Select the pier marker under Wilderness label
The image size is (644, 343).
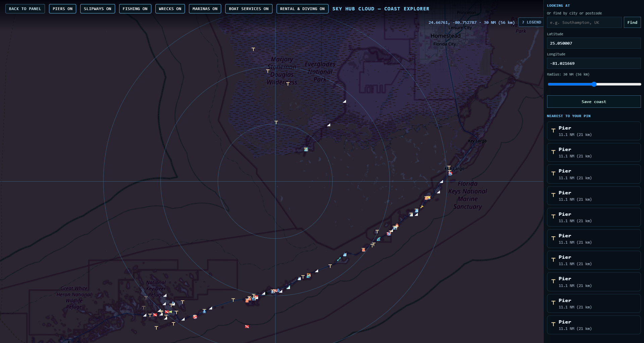click(288, 84)
